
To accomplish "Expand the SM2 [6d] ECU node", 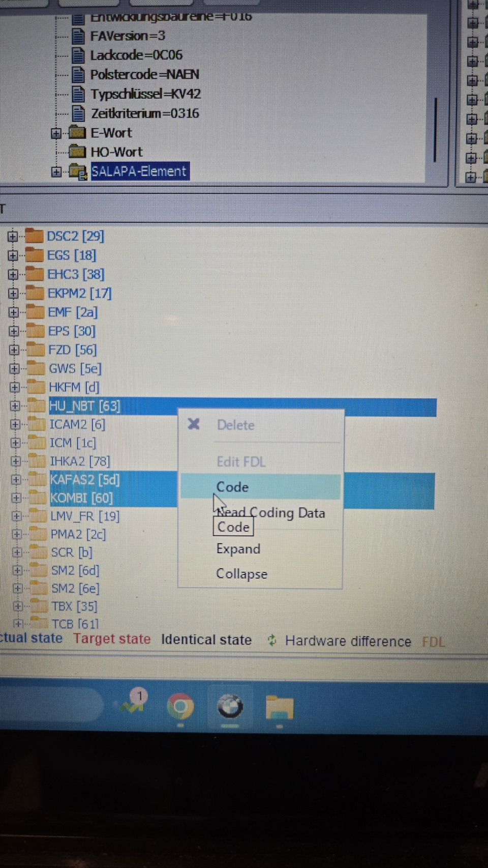I will (x=17, y=570).
